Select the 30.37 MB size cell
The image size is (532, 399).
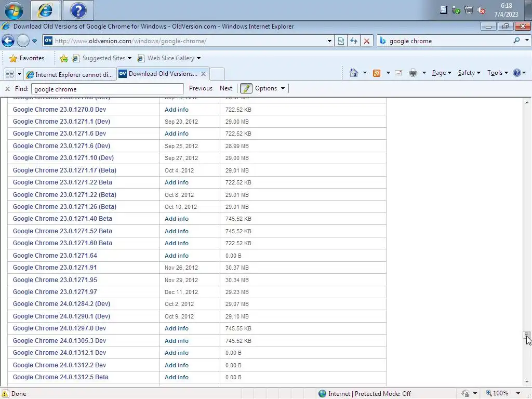pos(237,268)
